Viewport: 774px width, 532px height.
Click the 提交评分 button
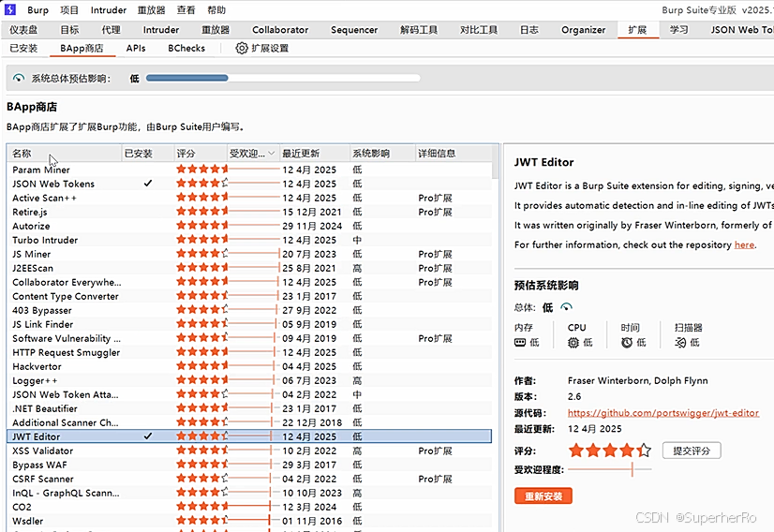(x=692, y=451)
